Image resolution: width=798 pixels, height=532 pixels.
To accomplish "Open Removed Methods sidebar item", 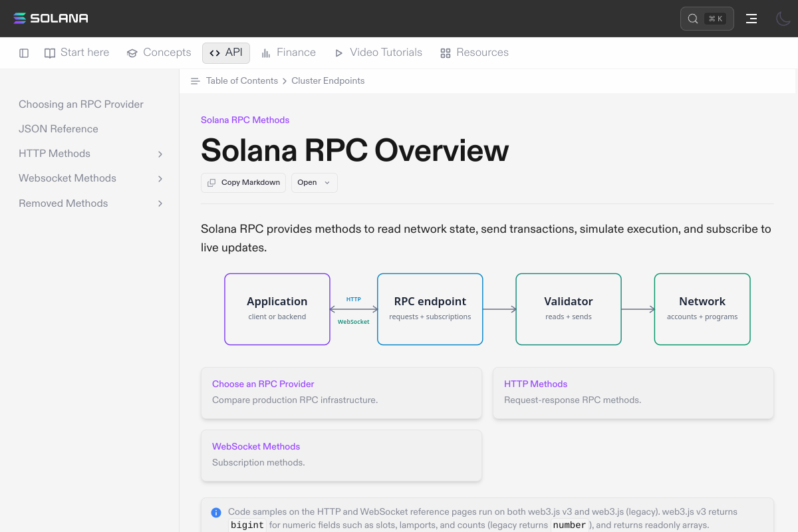I will tap(63, 203).
